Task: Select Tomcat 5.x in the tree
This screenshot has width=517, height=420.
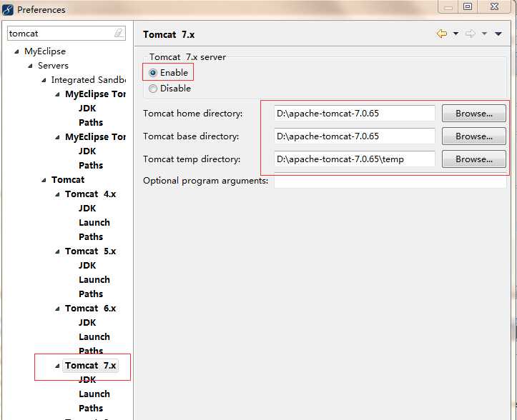Action: click(x=90, y=251)
